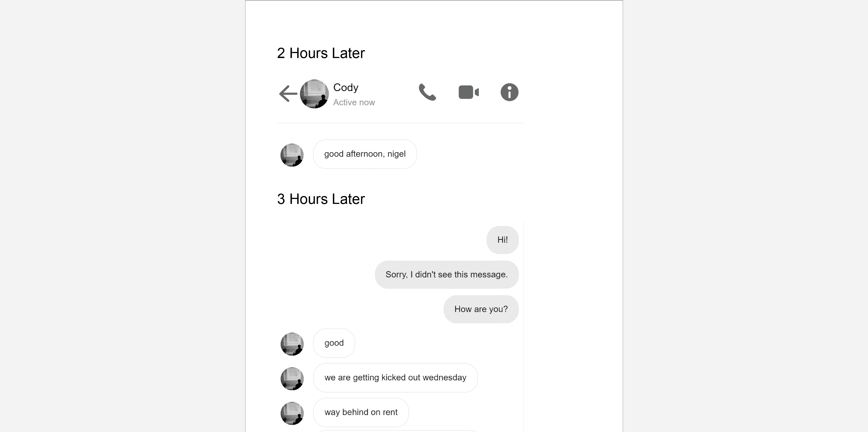Open Cody's profile picture in header
The height and width of the screenshot is (432, 868).
click(x=314, y=94)
